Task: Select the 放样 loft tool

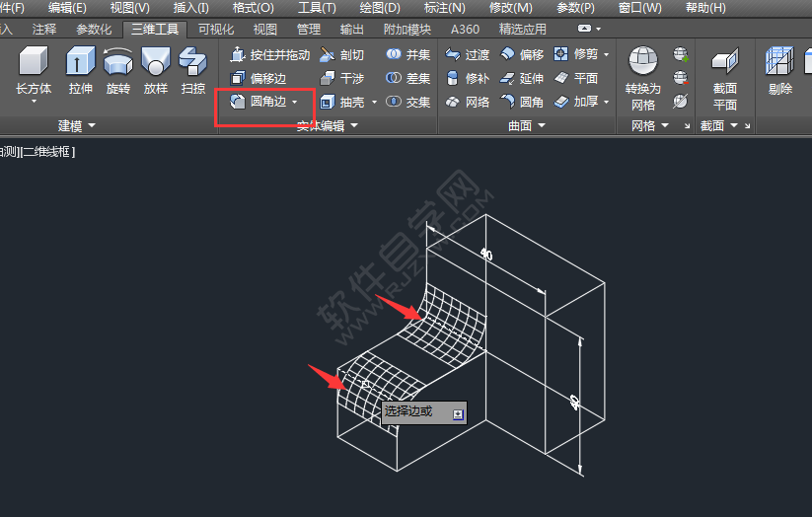Action: click(x=155, y=70)
